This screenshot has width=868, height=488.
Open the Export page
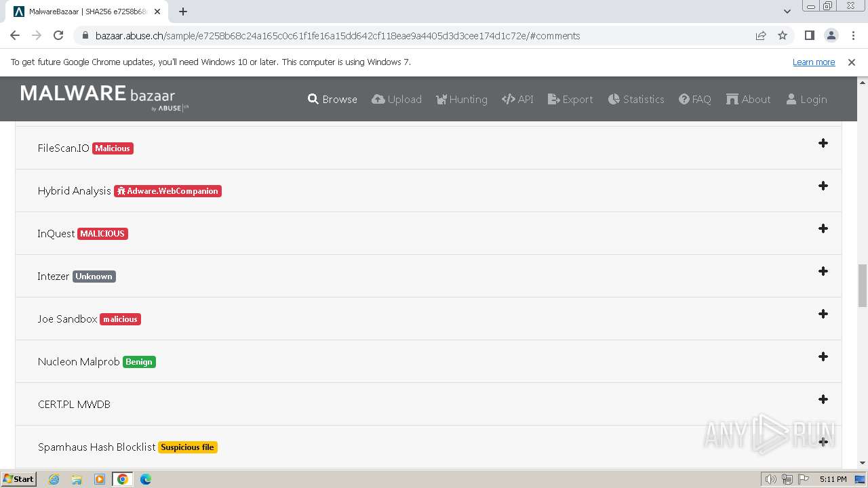[x=570, y=99]
